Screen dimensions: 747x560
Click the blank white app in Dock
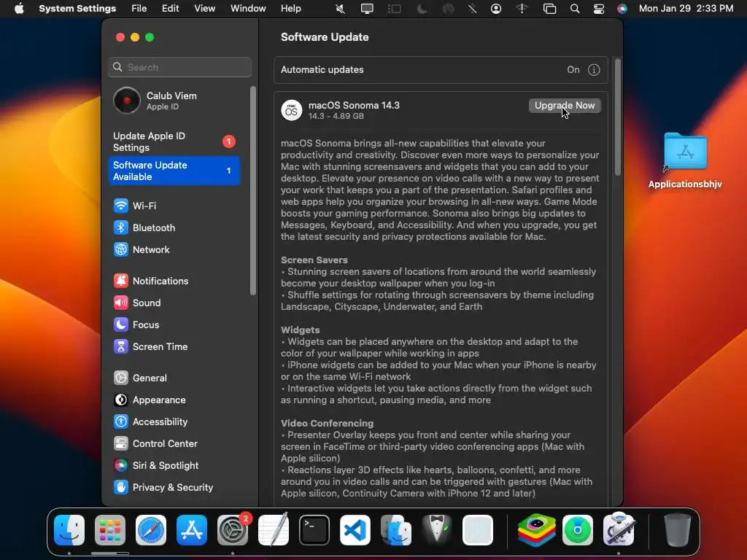pyautogui.click(x=478, y=530)
